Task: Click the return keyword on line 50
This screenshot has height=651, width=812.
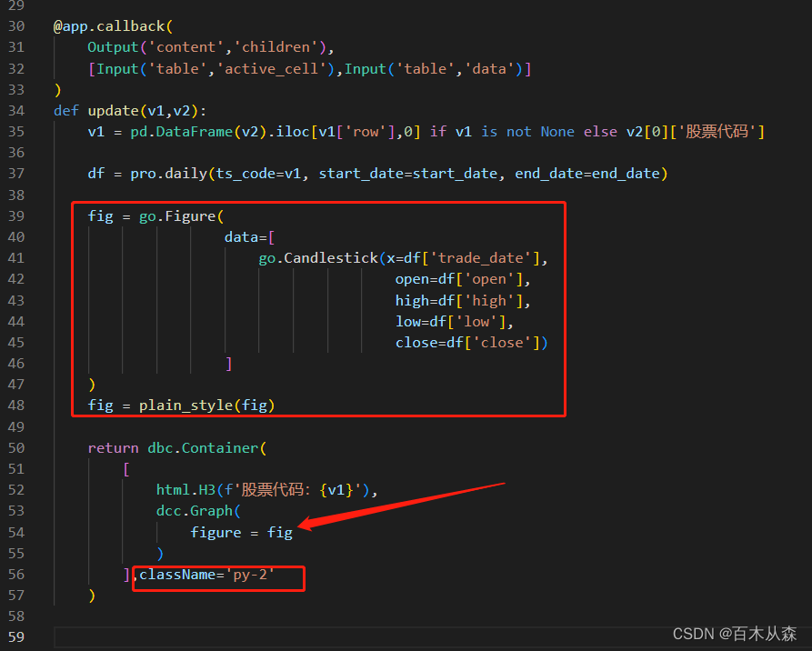Action: [x=113, y=448]
